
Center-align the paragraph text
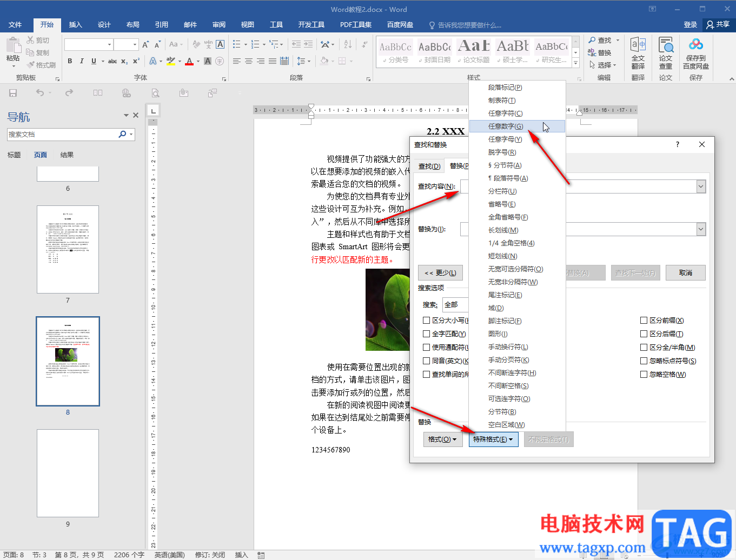[249, 61]
